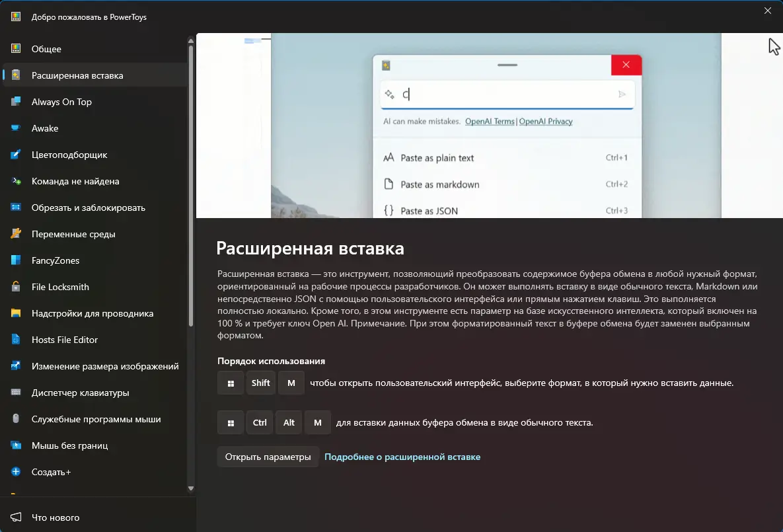Click the red close button in preview
The width and height of the screenshot is (783, 532).
626,65
